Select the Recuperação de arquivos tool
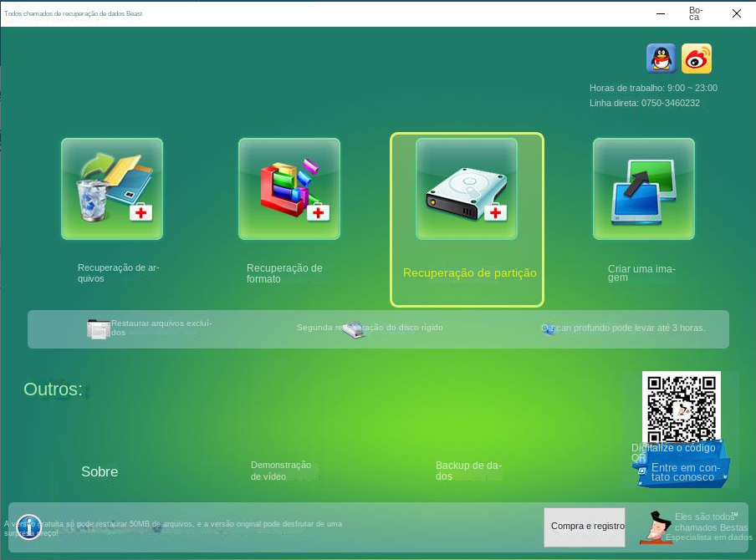 coord(112,188)
